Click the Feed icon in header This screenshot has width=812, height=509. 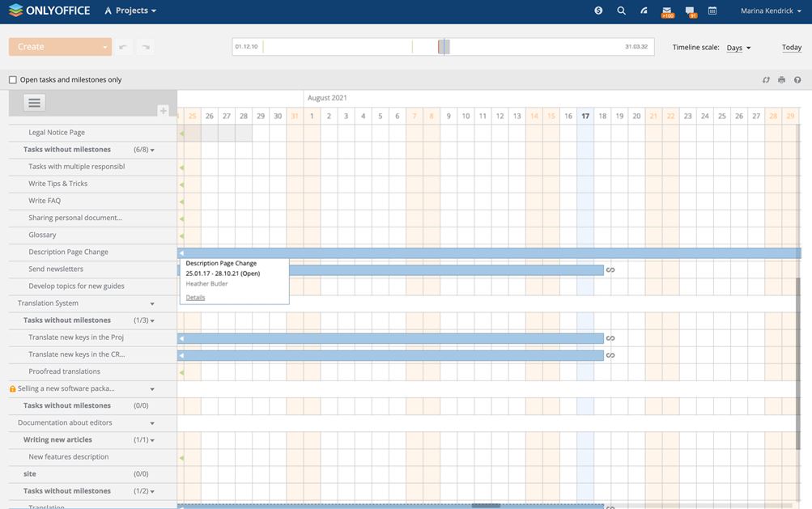click(644, 11)
